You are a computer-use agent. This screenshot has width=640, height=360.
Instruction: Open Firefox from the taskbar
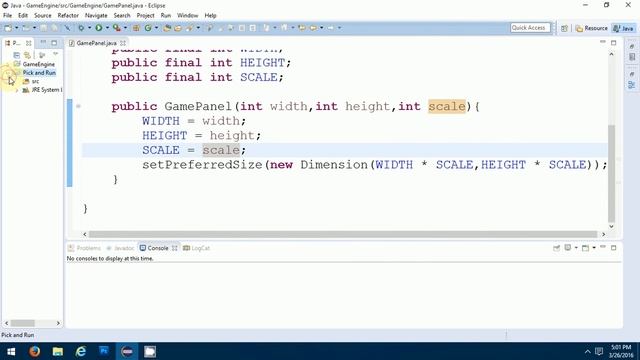[x=35, y=351]
